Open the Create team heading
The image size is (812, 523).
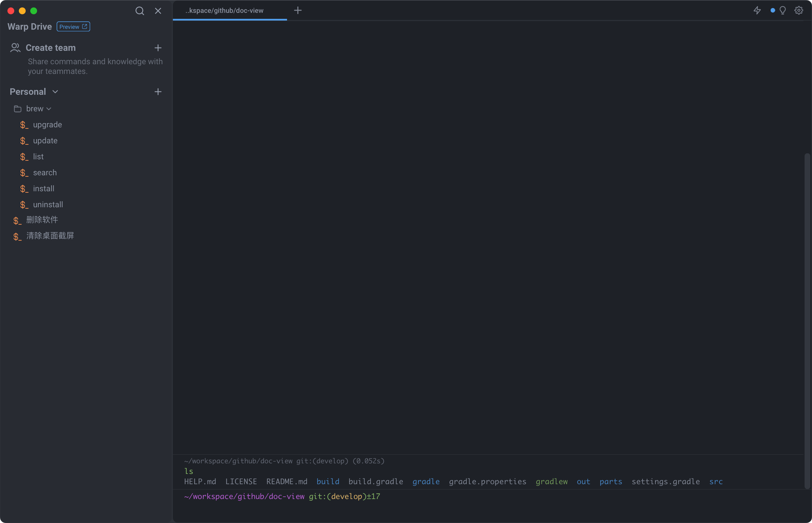coord(51,48)
